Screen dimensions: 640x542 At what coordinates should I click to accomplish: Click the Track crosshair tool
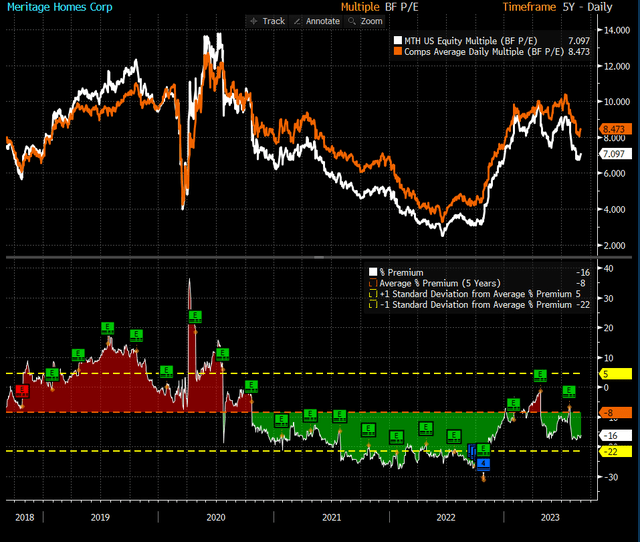pyautogui.click(x=267, y=21)
